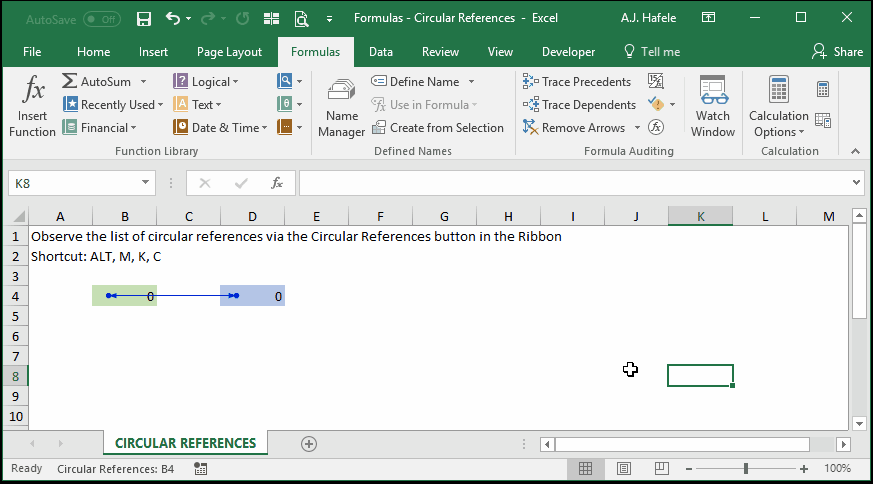Expand the AutoSum dropdown arrow
873x484 pixels.
click(x=144, y=81)
